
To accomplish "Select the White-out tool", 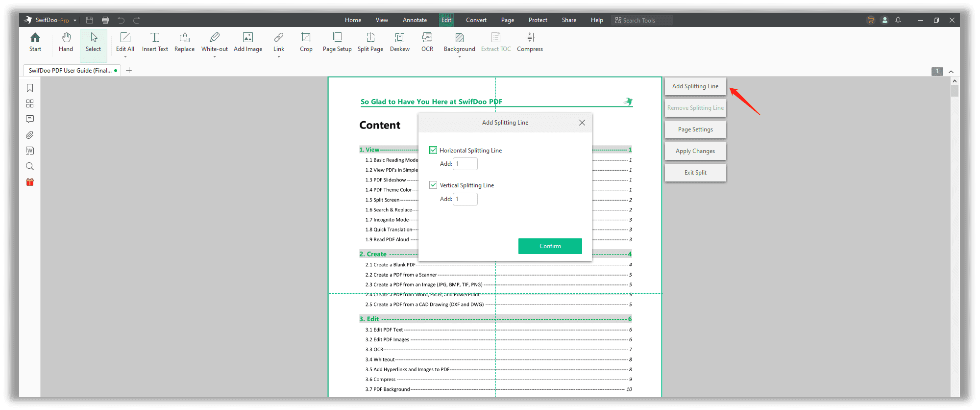I will point(215,42).
